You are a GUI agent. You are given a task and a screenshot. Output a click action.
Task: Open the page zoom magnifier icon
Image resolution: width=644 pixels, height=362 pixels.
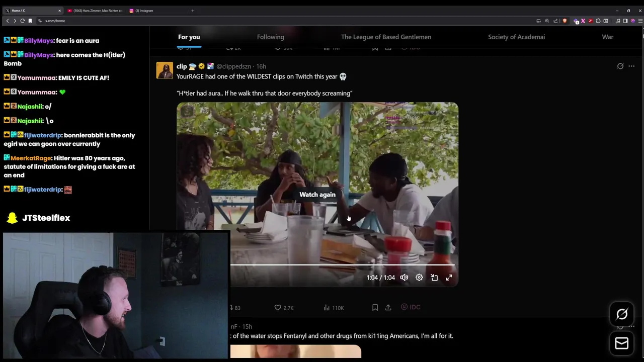pyautogui.click(x=547, y=21)
